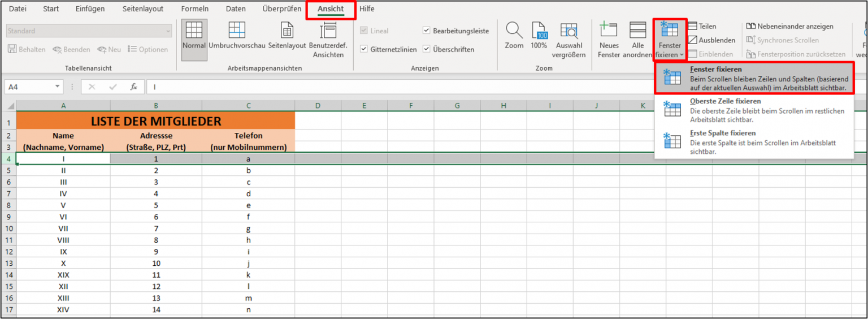Open sheet view Optionen

coord(147,49)
